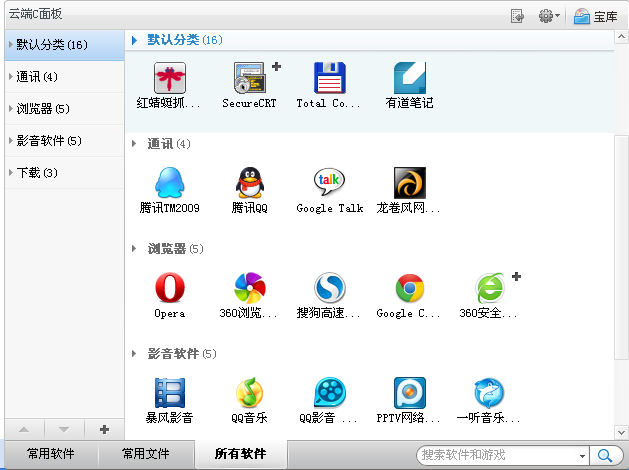Click the plus badge next to 360安全
Screen dimensions: 629x470
point(516,276)
